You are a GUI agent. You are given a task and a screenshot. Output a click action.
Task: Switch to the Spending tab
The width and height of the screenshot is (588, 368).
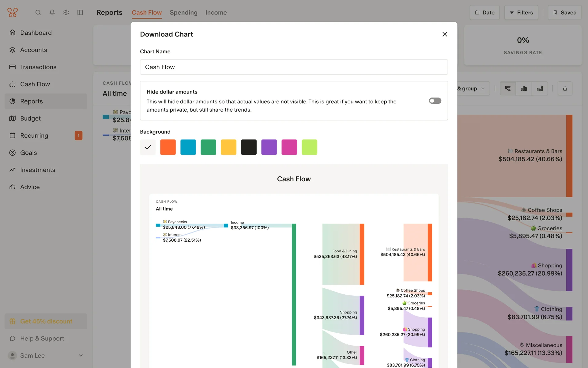[x=183, y=13]
